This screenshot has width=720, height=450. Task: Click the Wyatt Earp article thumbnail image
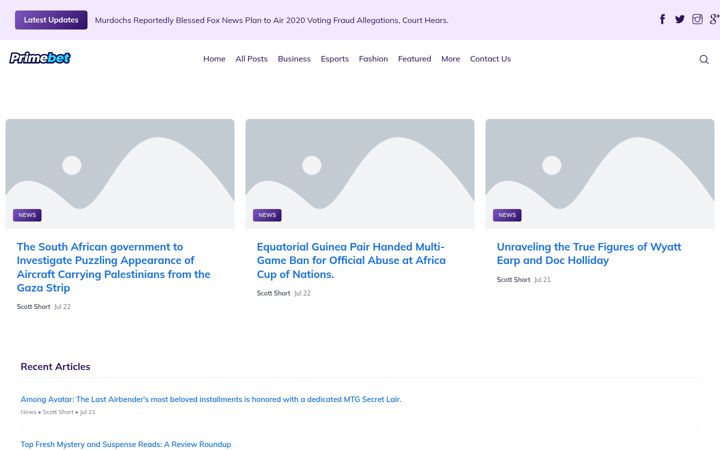(x=600, y=174)
